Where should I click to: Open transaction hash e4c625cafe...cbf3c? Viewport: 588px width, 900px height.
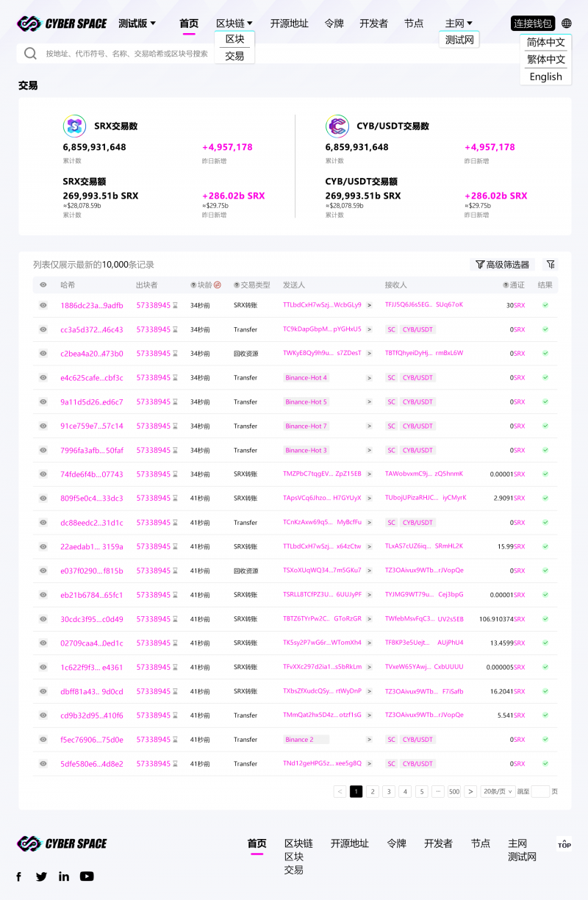[x=92, y=378]
